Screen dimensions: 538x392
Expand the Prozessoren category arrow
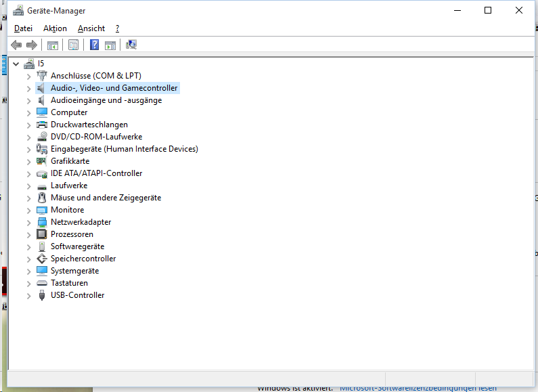(x=28, y=234)
